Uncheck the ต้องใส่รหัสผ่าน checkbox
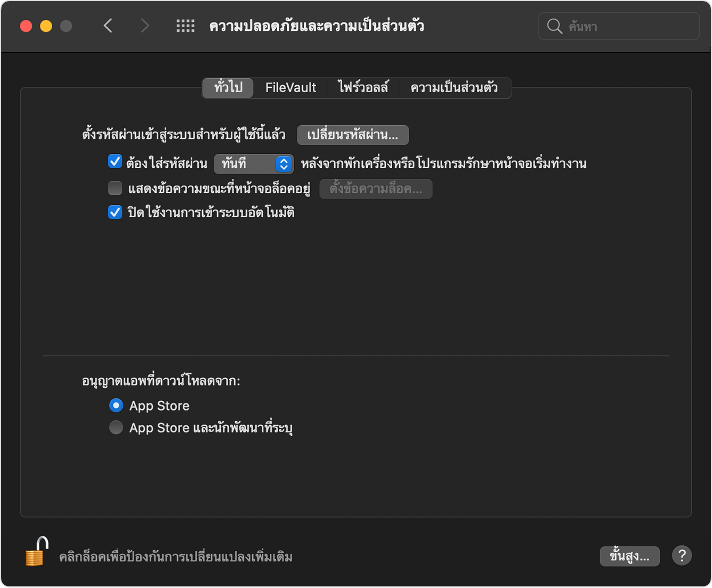Viewport: 712px width, 588px height. (x=115, y=161)
